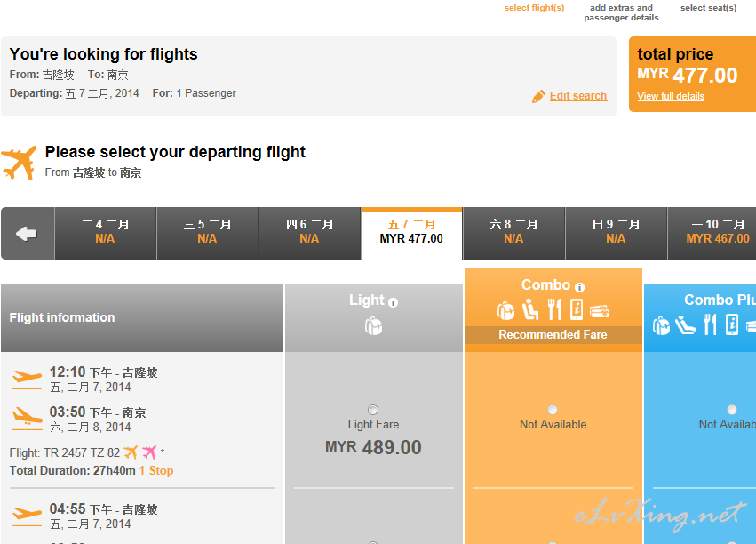
Task: Click the Light fare info icon
Action: pos(393,302)
